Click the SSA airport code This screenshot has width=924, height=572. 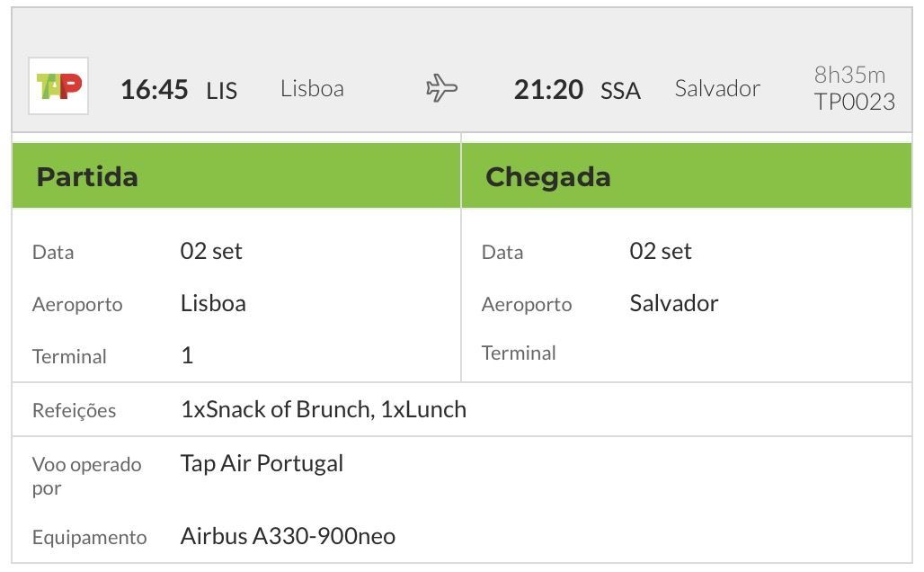620,90
